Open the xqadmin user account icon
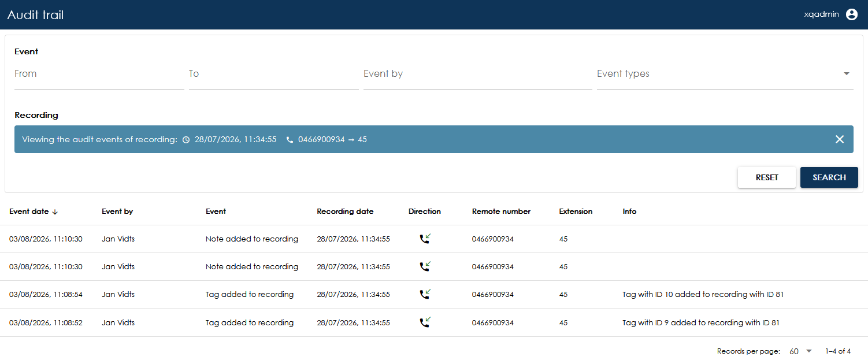This screenshot has width=868, height=364. click(x=852, y=14)
